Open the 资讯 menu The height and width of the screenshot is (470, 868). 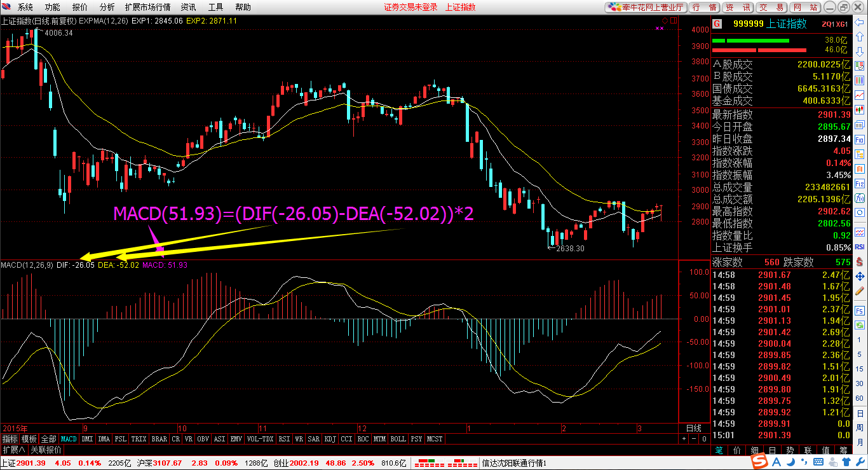188,7
